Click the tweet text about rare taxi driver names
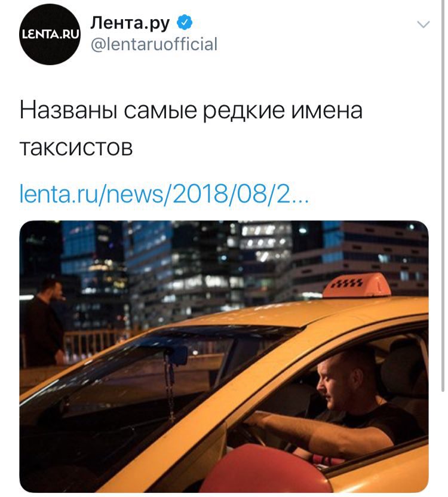The height and width of the screenshot is (497, 448). pyautogui.click(x=191, y=128)
